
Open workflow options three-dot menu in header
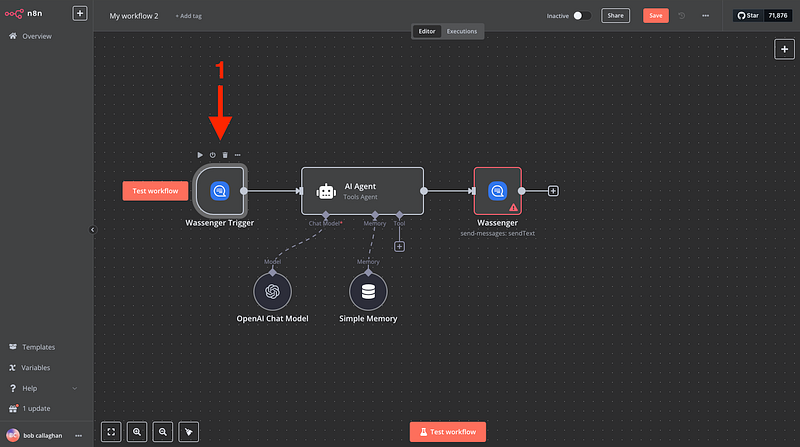pos(706,16)
